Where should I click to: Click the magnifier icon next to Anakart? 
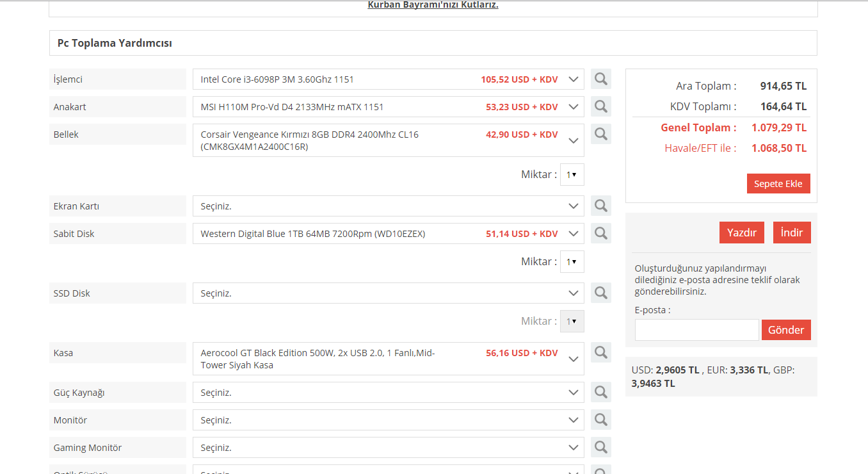(x=600, y=106)
